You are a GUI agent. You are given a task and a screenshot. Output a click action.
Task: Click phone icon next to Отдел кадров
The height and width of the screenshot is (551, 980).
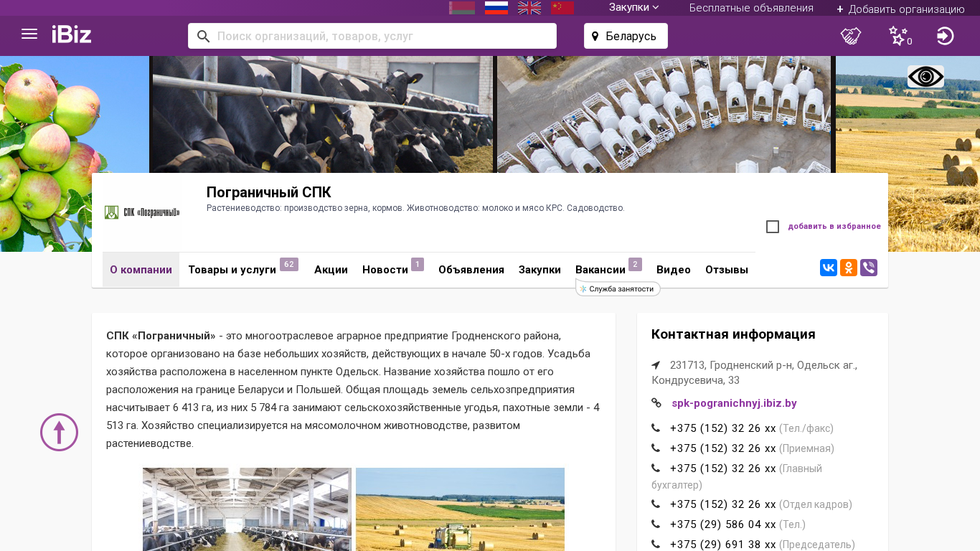[x=656, y=504]
